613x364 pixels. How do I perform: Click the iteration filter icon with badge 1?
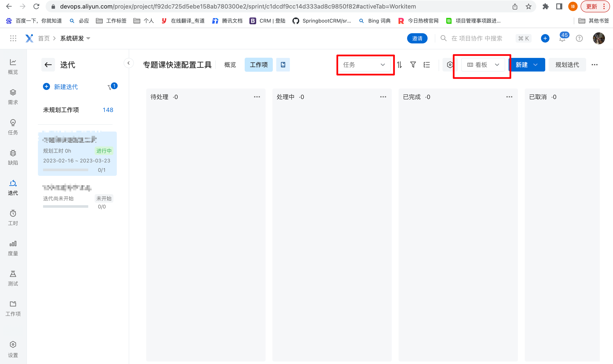[112, 86]
